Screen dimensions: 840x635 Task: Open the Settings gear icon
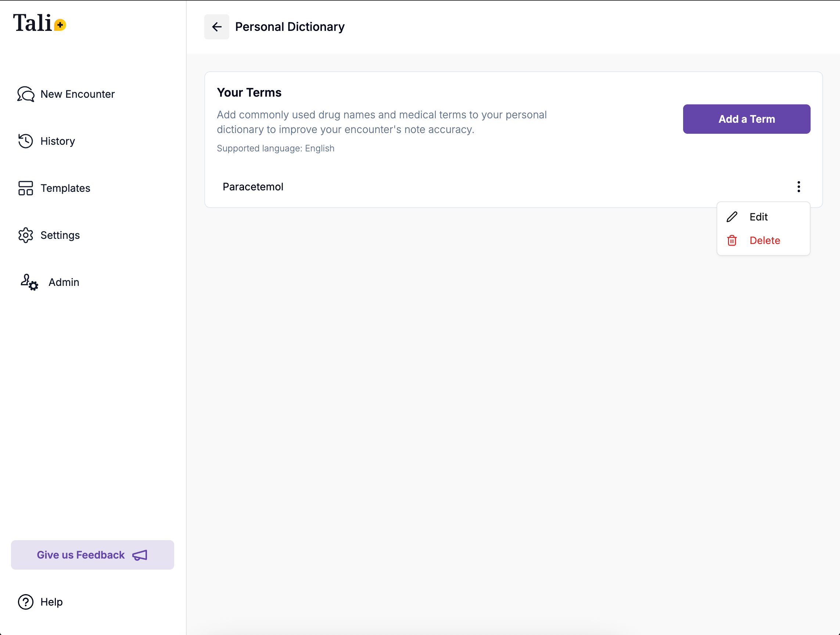[x=25, y=235]
